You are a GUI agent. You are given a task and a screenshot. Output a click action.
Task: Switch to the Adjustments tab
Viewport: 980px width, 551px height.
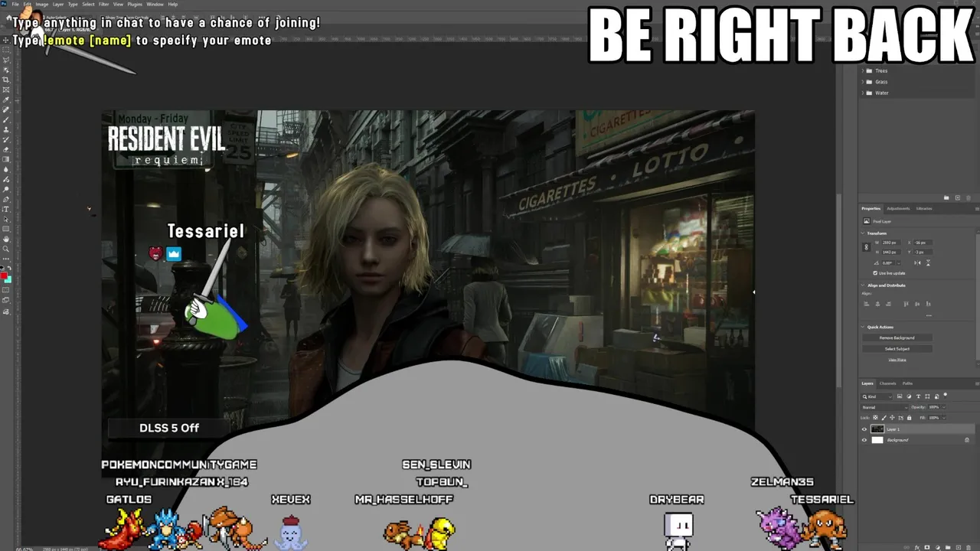[898, 208]
